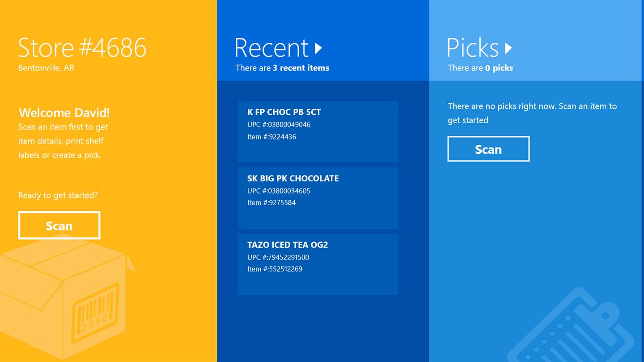
Task: Click the "Ready to get started?" prompt
Action: (x=58, y=195)
